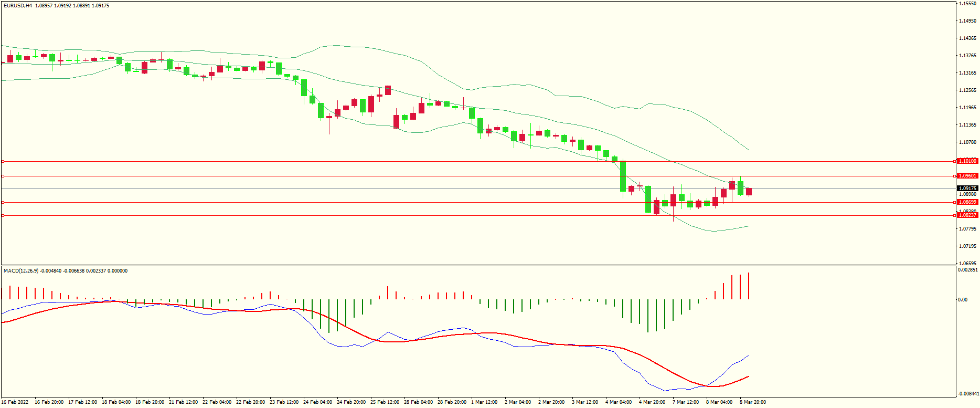980x408 pixels.
Task: Select left handle of the 1.09601 line
Action: click(3, 176)
